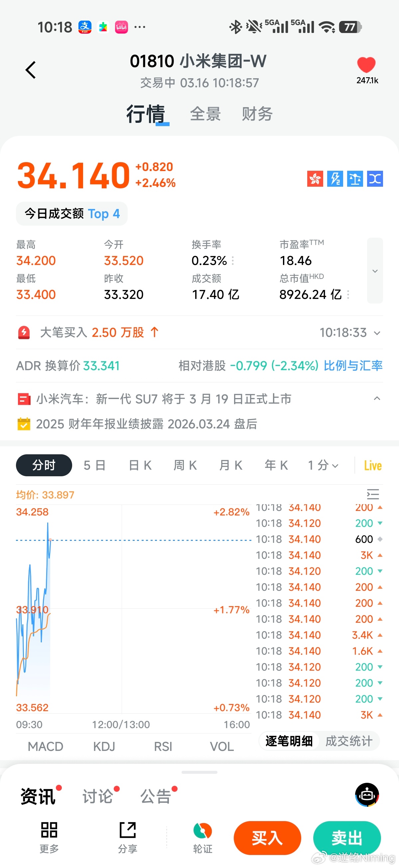The image size is (399, 868).
Task: Select the 分时 chart period
Action: tap(44, 465)
